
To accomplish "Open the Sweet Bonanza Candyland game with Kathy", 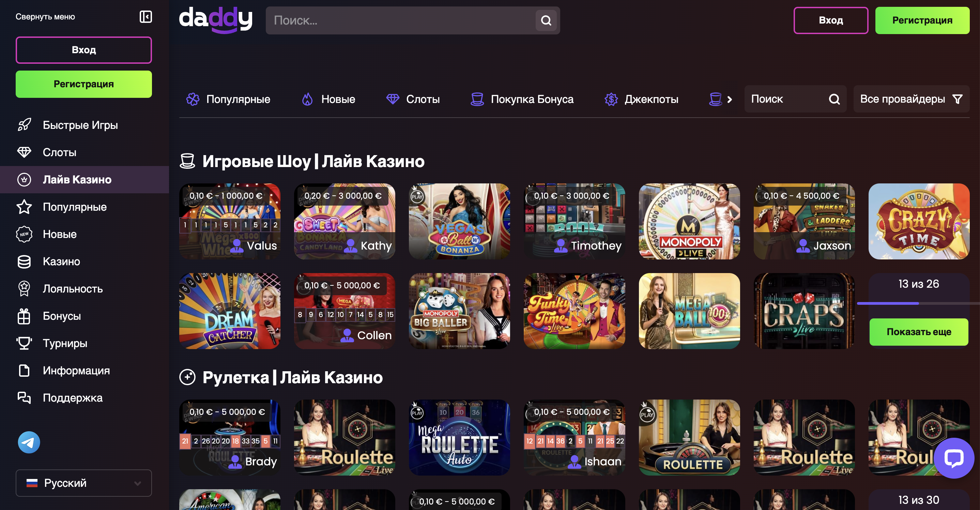I will pyautogui.click(x=344, y=222).
